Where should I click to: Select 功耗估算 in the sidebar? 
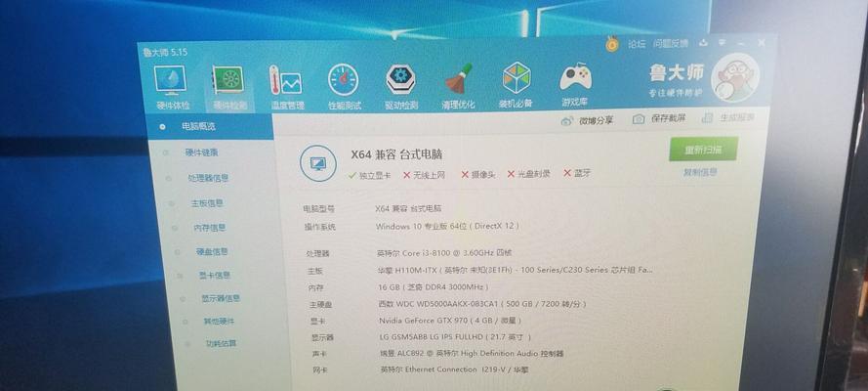point(221,343)
